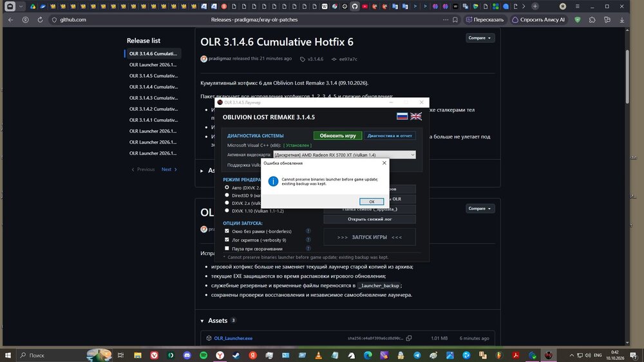Open the browser hamburger menu

pyautogui.click(x=578, y=6)
